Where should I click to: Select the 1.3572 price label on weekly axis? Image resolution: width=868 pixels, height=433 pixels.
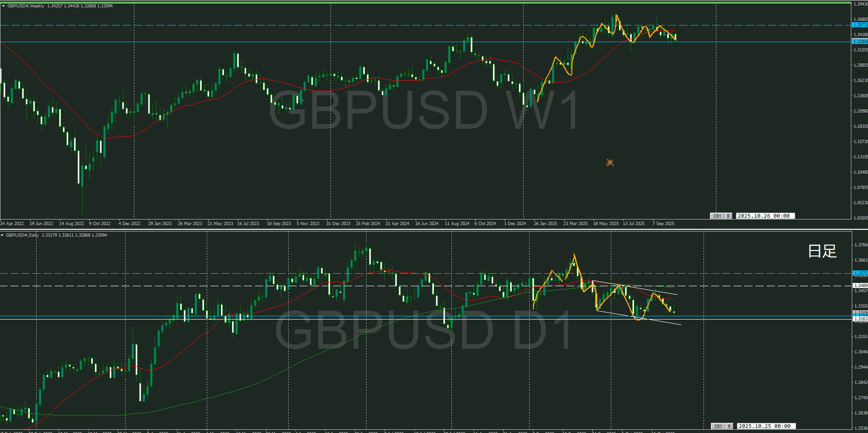860,25
